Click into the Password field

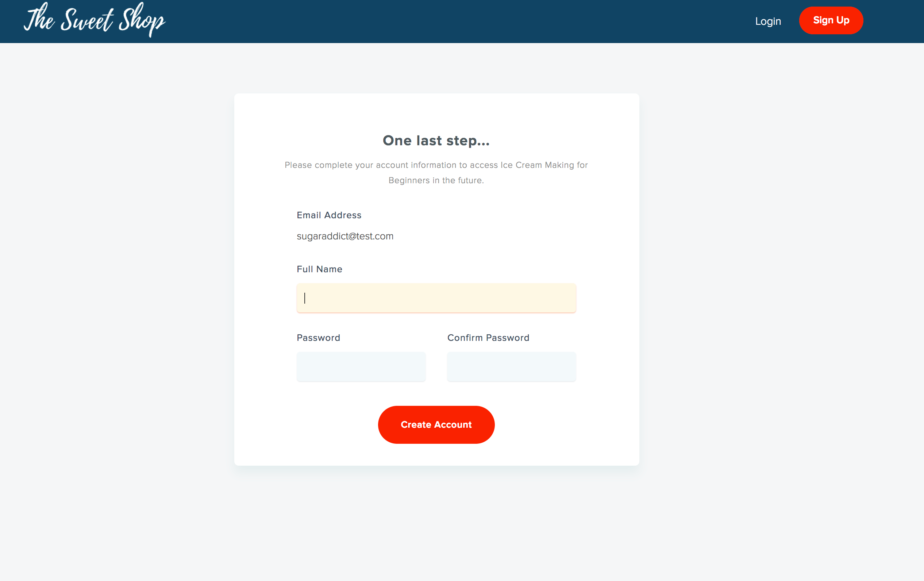tap(361, 366)
